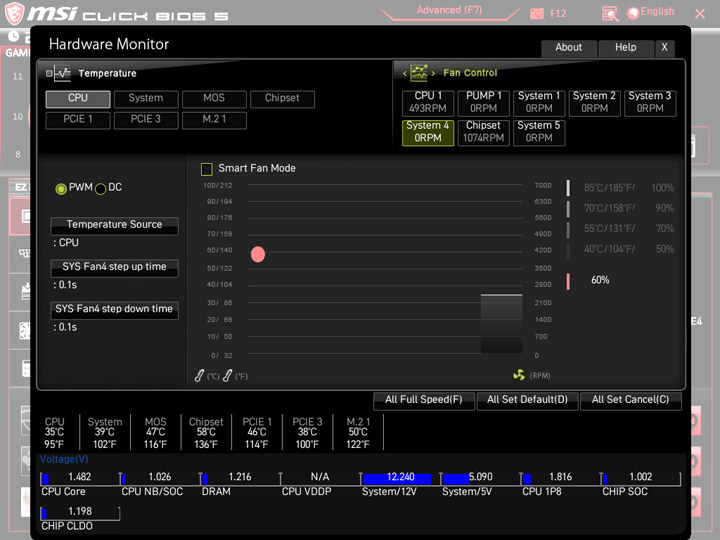Click All Set Cancel(C) button
This screenshot has width=720, height=540.
(x=630, y=400)
